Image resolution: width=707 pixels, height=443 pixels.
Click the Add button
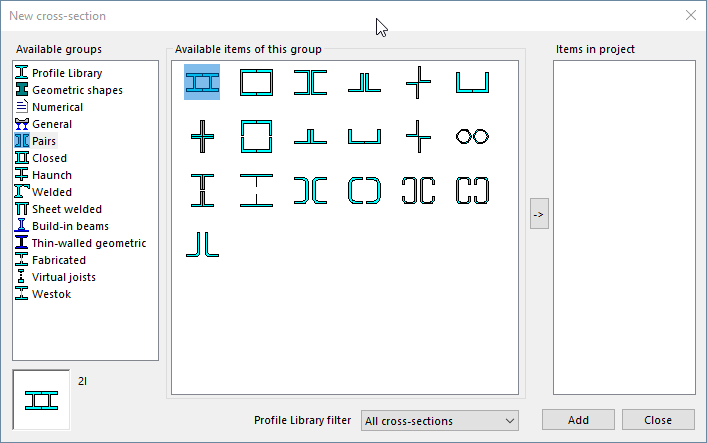pyautogui.click(x=578, y=420)
